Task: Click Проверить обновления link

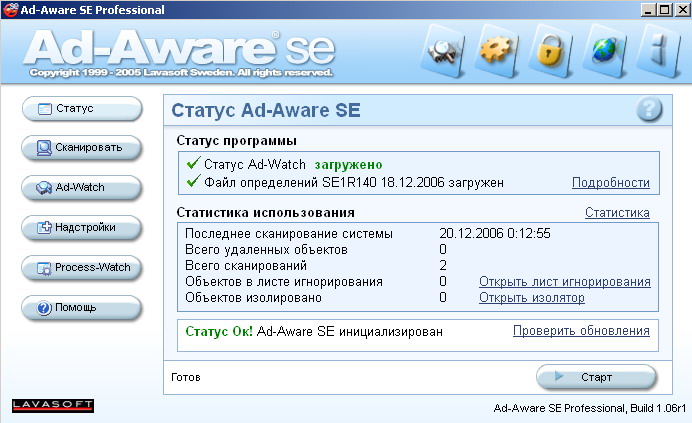Action: [581, 331]
